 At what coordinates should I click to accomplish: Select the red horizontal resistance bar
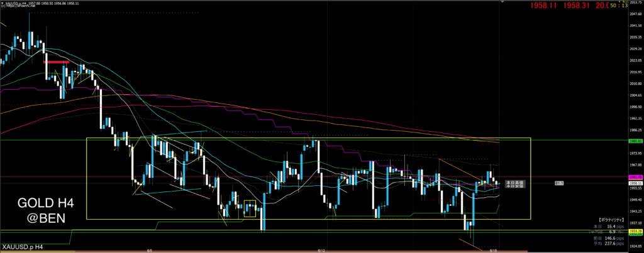click(56, 62)
